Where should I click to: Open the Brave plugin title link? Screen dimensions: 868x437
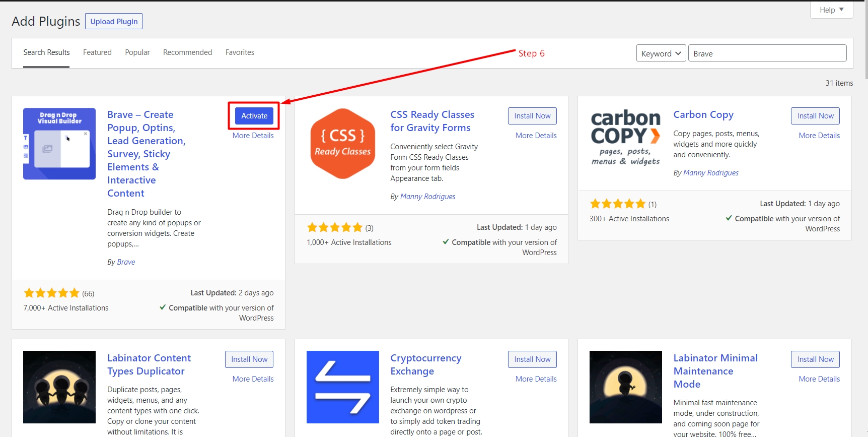point(147,154)
